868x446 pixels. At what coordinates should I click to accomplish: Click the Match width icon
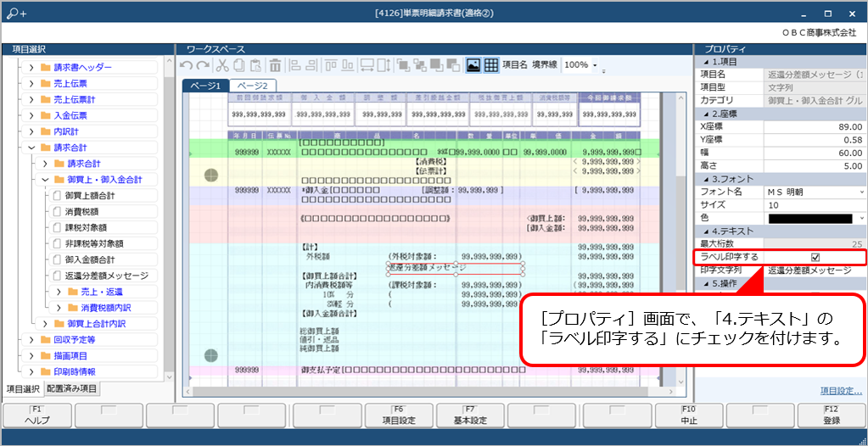pos(367,65)
